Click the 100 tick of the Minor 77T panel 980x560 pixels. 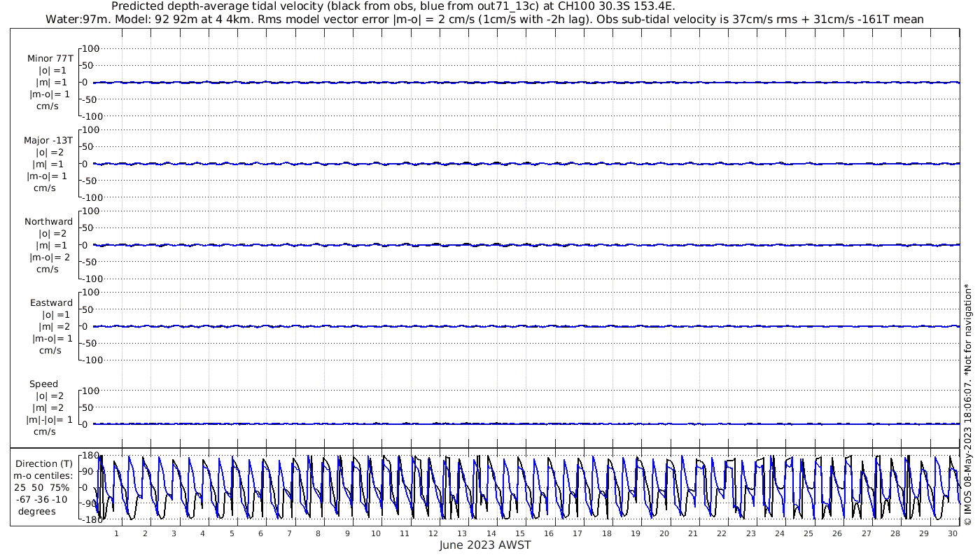tap(92, 48)
